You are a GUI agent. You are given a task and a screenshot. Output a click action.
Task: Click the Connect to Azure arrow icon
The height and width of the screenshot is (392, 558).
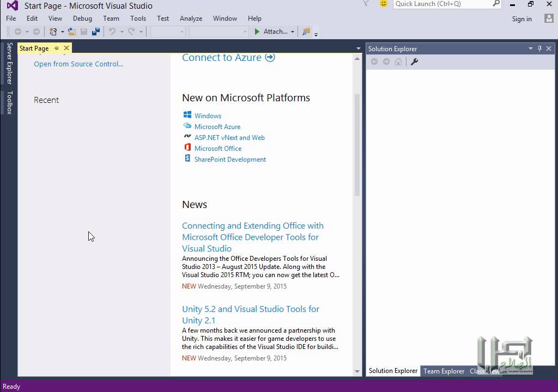[x=270, y=57]
